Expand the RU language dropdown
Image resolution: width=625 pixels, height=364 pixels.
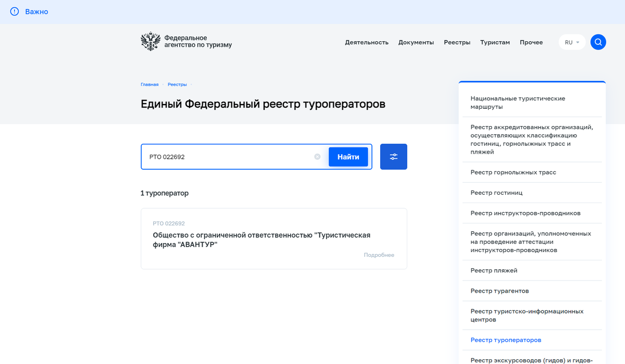pyautogui.click(x=572, y=42)
